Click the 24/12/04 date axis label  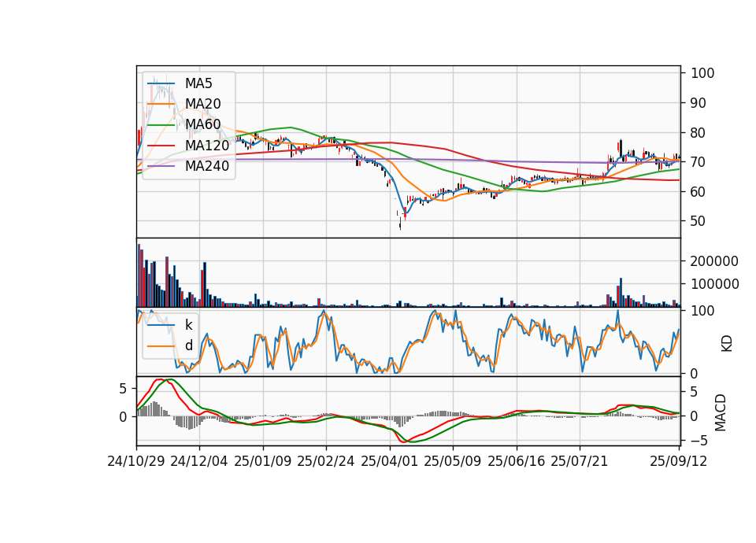point(199,461)
